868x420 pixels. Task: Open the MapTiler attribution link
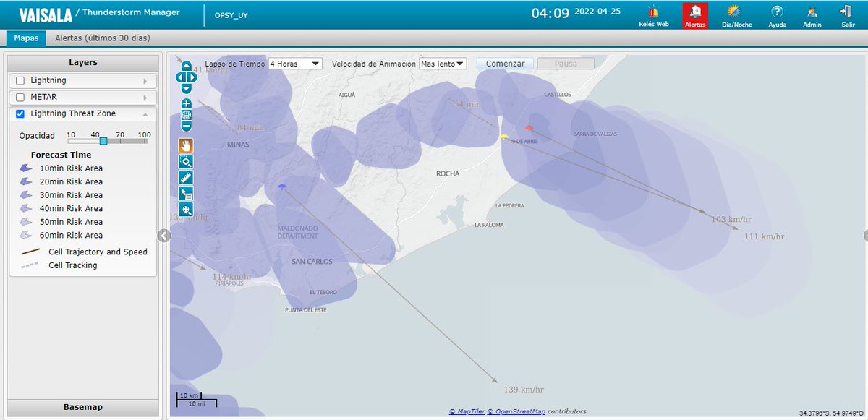[466, 411]
